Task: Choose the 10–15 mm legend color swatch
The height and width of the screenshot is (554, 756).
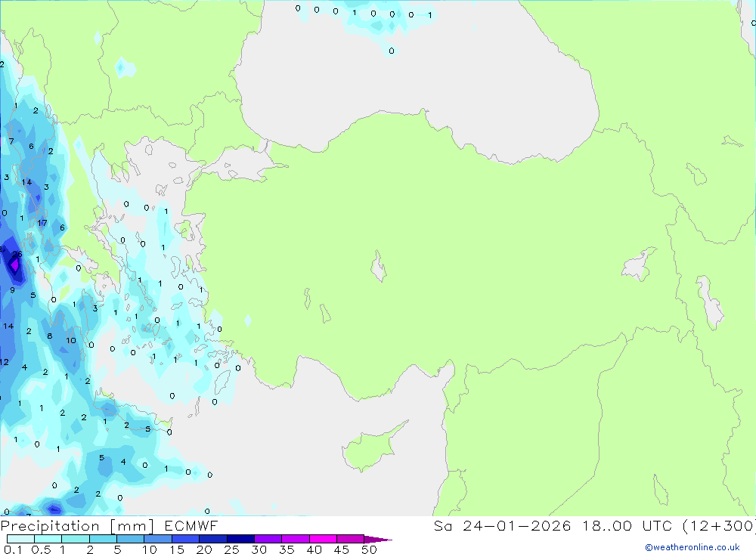Action: coord(158,539)
